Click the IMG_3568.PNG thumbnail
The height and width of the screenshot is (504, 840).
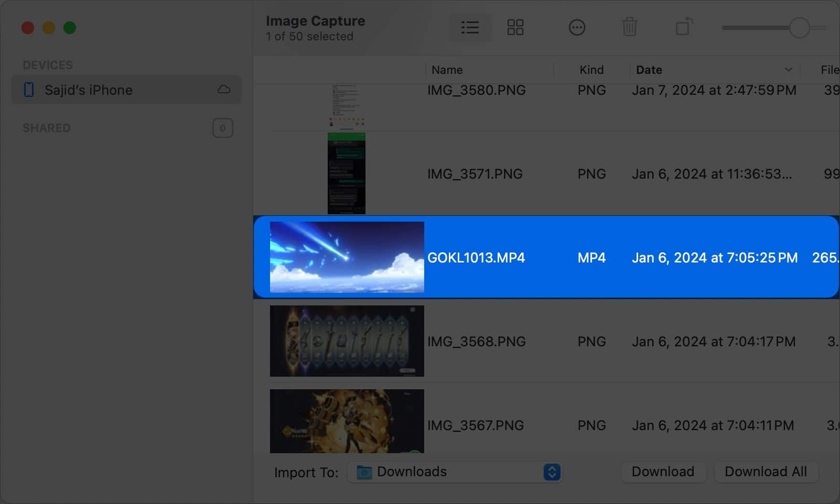tap(347, 341)
